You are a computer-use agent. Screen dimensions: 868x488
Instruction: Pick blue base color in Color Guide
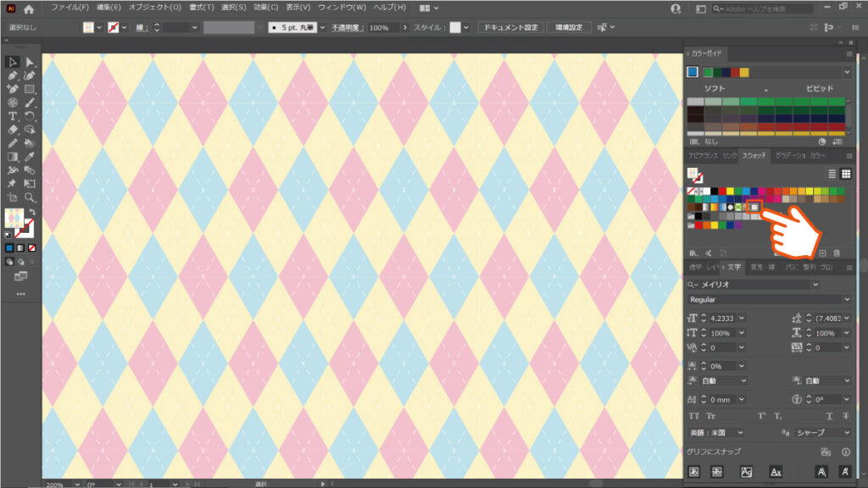point(693,72)
